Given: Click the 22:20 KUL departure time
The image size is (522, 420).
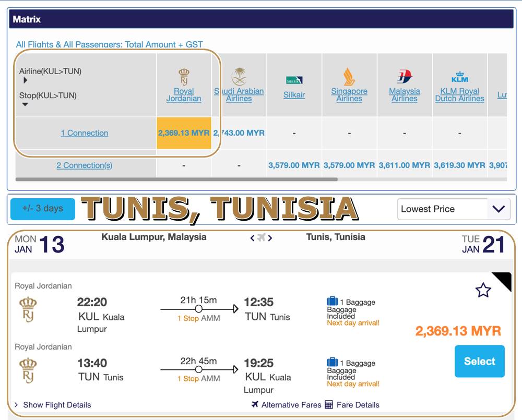Looking at the screenshot, I should (92, 302).
